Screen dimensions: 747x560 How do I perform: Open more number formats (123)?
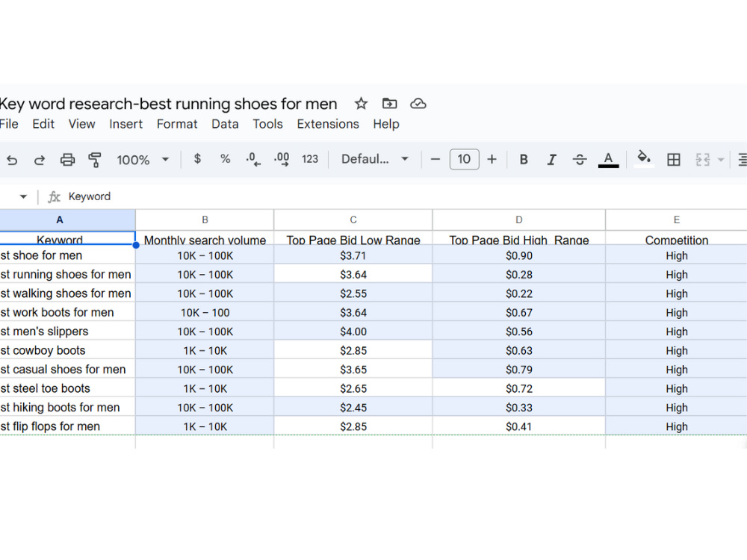310,159
